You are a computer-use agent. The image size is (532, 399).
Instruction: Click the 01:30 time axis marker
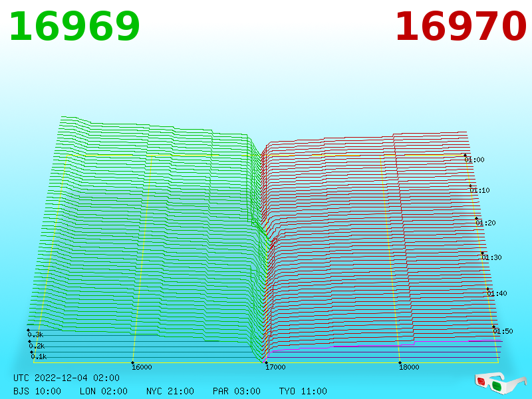point(491,257)
